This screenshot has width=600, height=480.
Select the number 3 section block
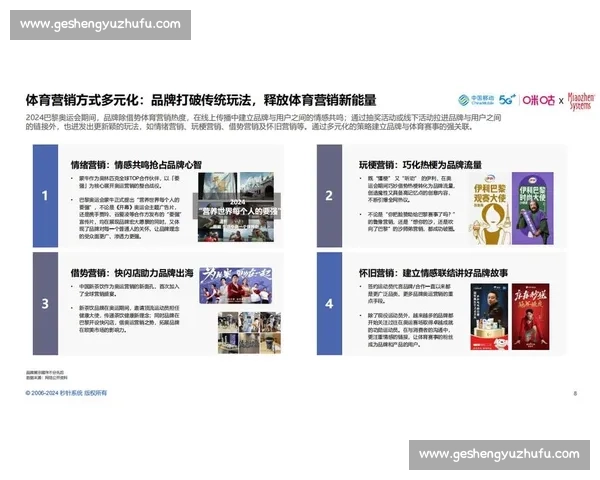coord(45,304)
